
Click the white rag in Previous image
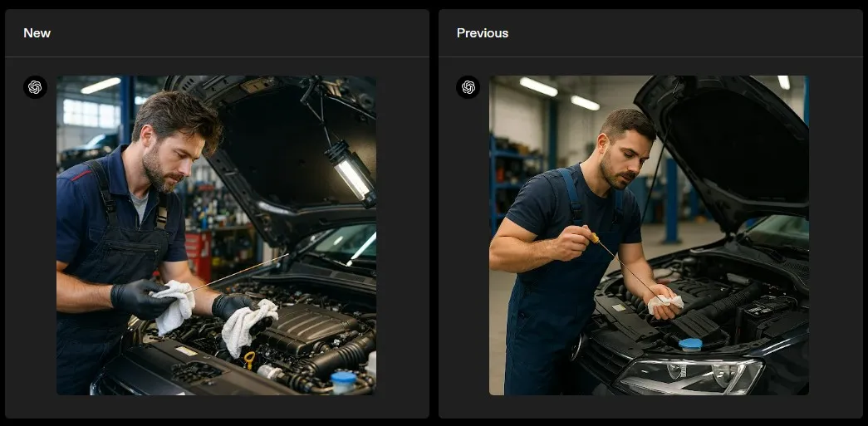point(664,304)
